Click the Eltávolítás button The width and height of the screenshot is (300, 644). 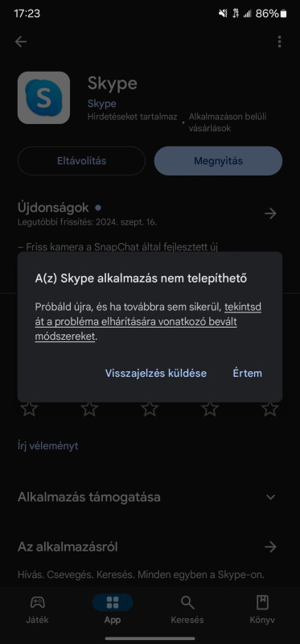coord(81,161)
